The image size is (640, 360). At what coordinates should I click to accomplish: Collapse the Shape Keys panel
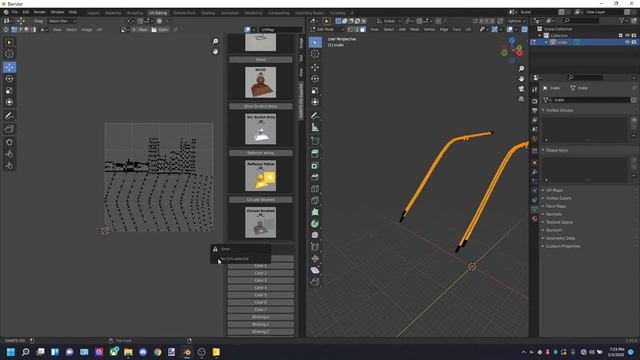click(x=556, y=150)
